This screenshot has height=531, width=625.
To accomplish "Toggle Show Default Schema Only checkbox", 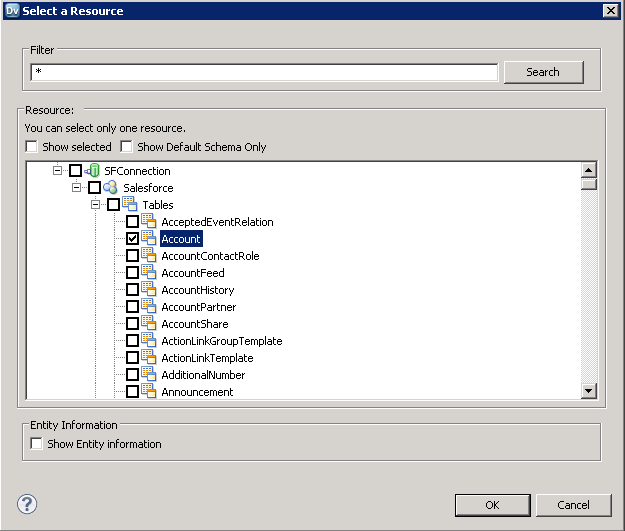I will tap(127, 147).
